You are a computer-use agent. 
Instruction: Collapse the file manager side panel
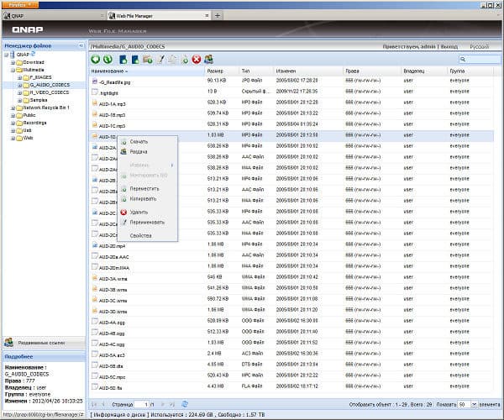pos(81,45)
